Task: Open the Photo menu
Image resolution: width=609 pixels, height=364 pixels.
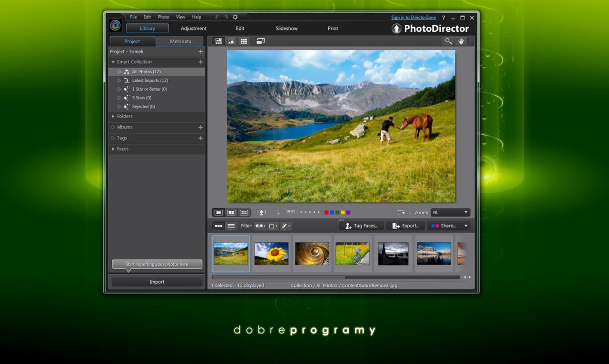Action: (x=163, y=17)
